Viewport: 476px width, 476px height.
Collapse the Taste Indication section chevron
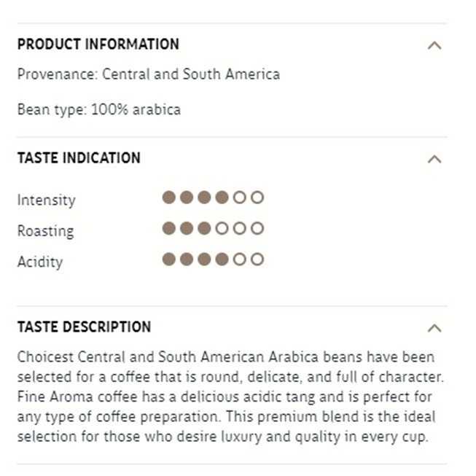434,159
